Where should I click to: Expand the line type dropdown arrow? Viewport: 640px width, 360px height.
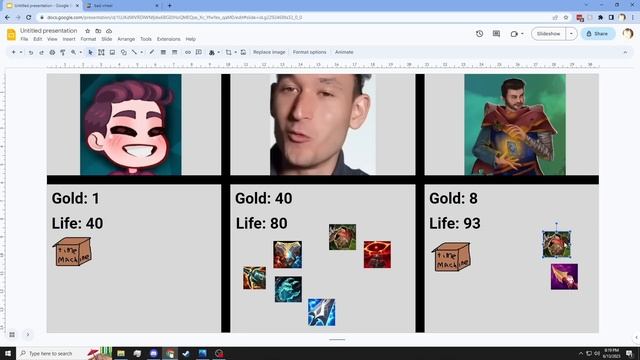click(142, 52)
